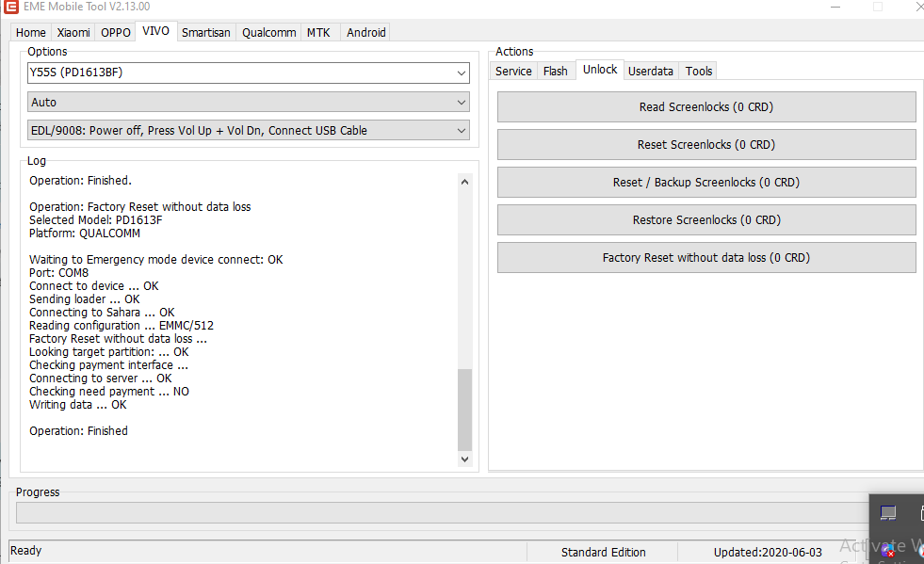Open the Service actions tab
Screen dimensions: 924x564
click(513, 71)
